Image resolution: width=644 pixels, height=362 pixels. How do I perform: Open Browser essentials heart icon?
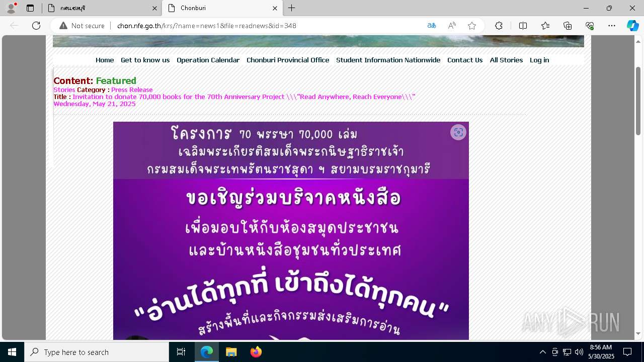[x=590, y=26]
